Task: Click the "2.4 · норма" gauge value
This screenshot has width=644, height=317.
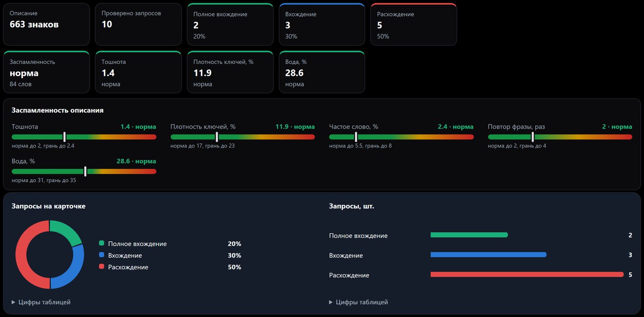Action: tap(455, 127)
